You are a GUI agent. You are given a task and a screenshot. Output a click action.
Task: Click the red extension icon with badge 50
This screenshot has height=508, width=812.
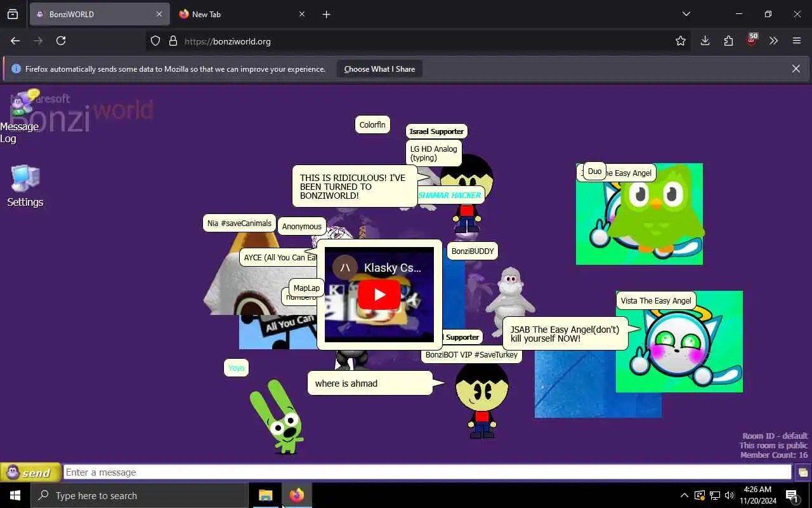click(x=752, y=39)
